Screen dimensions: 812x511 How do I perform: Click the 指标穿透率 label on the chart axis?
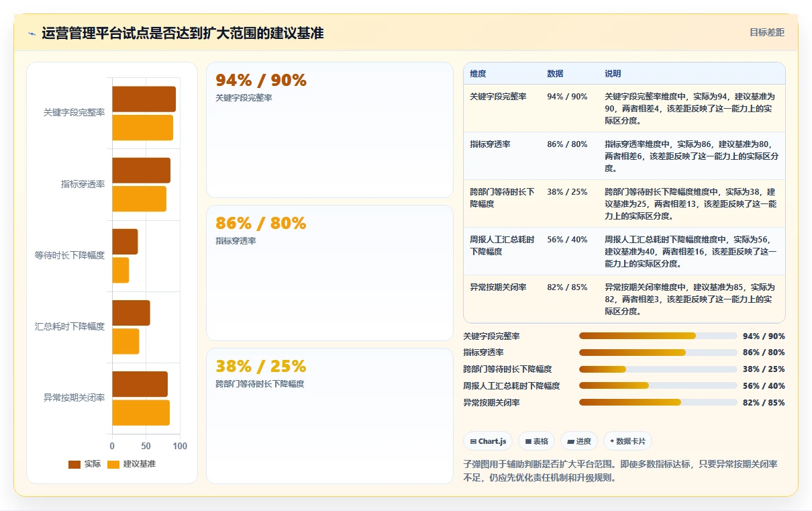[x=83, y=184]
